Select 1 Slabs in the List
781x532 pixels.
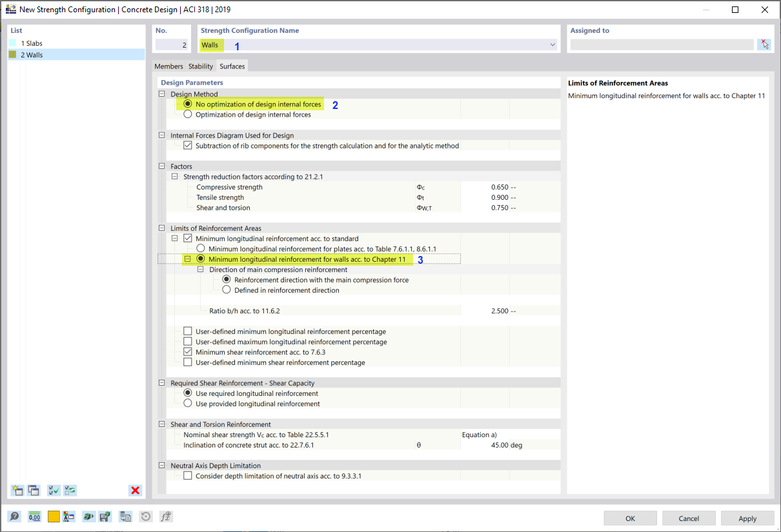(76, 43)
